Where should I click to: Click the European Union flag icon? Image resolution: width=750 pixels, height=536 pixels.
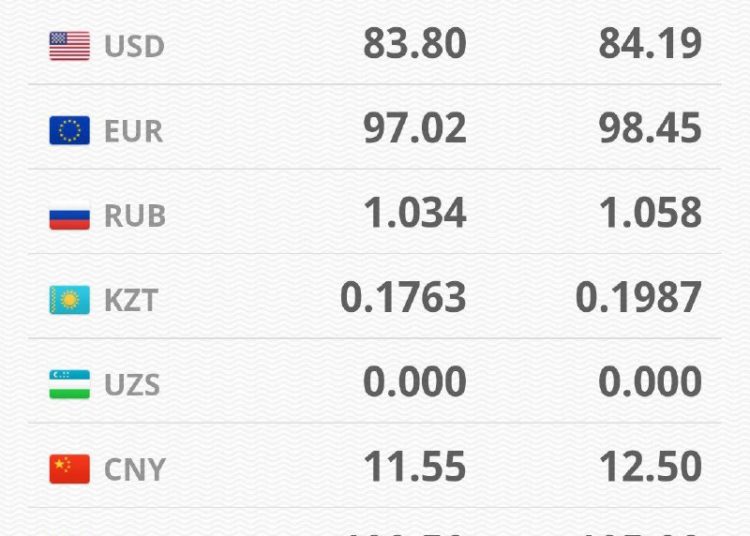[69, 131]
